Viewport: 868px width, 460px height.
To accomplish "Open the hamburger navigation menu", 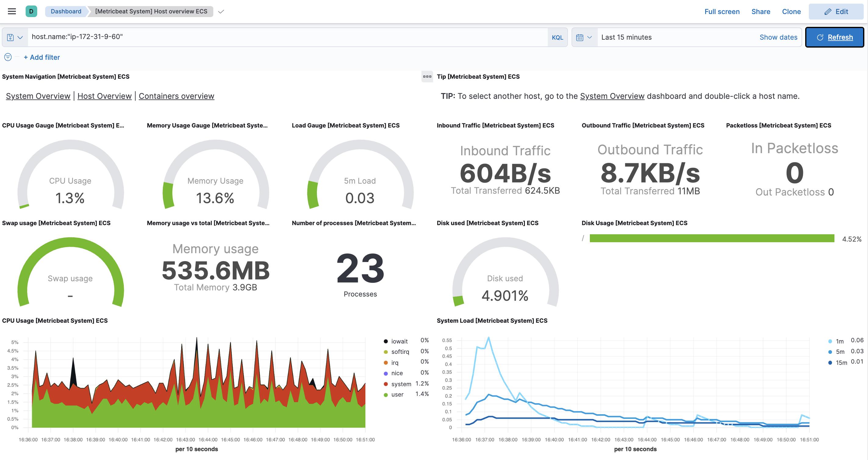I will (12, 12).
